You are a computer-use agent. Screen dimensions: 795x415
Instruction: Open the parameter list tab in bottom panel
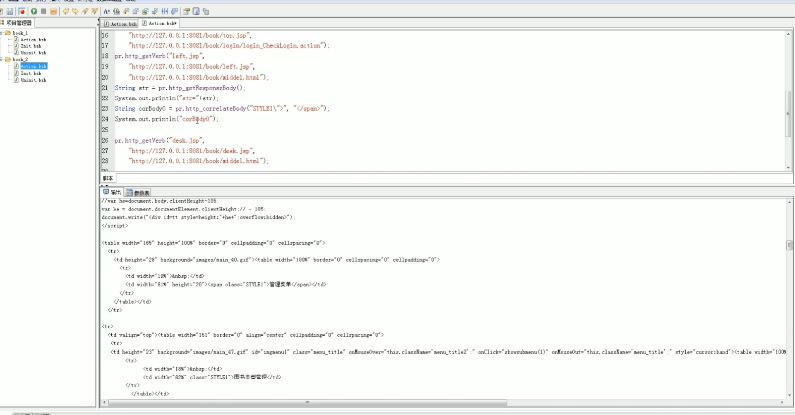coord(140,191)
